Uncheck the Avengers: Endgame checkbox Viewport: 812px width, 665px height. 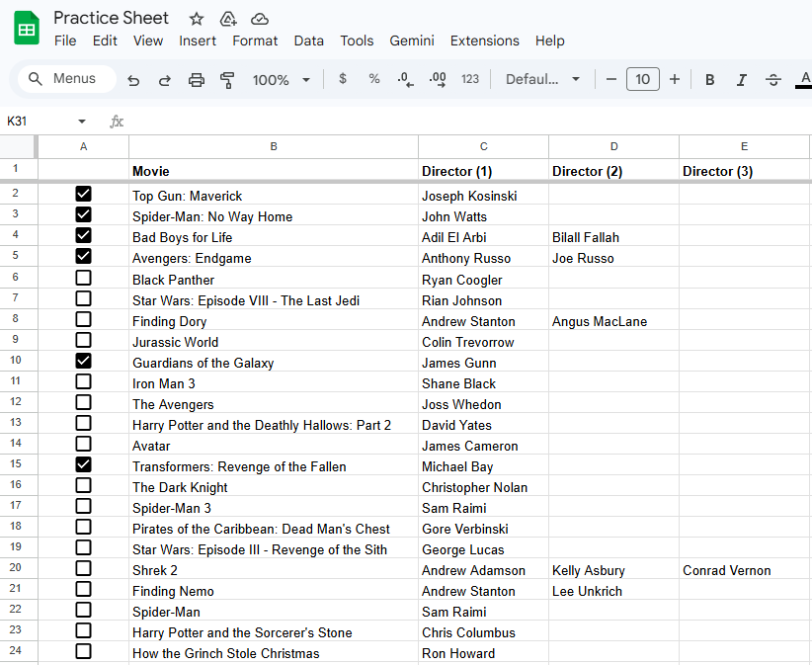pyautogui.click(x=83, y=256)
